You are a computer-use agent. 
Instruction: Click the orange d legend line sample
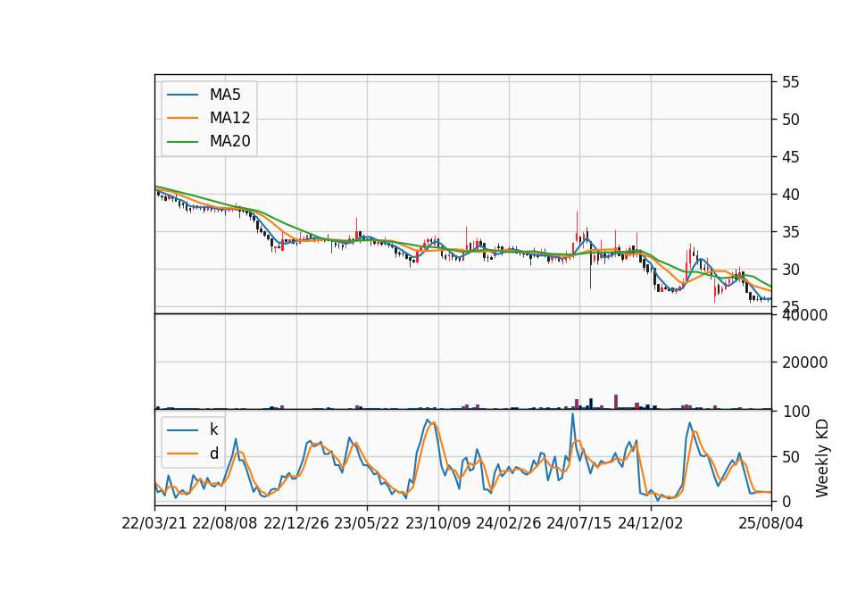tap(182, 454)
